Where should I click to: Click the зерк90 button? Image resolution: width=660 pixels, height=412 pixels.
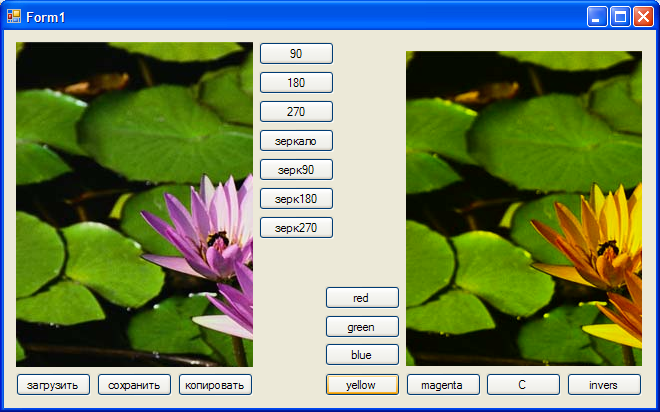tap(296, 170)
